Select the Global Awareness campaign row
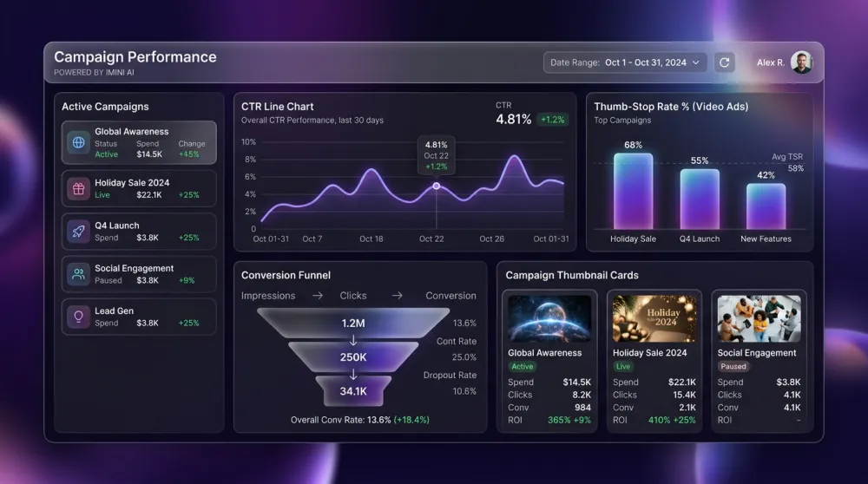The image size is (868, 484). click(x=139, y=143)
